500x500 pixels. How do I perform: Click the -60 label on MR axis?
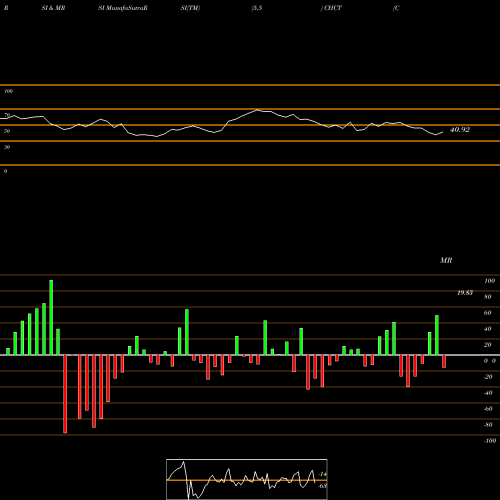[488, 409]
